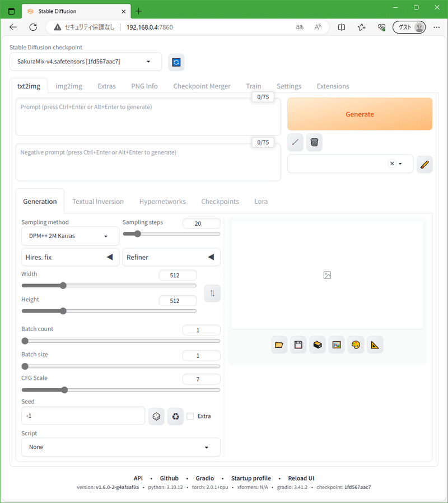Click the empty image placeholder icon

pyautogui.click(x=327, y=275)
